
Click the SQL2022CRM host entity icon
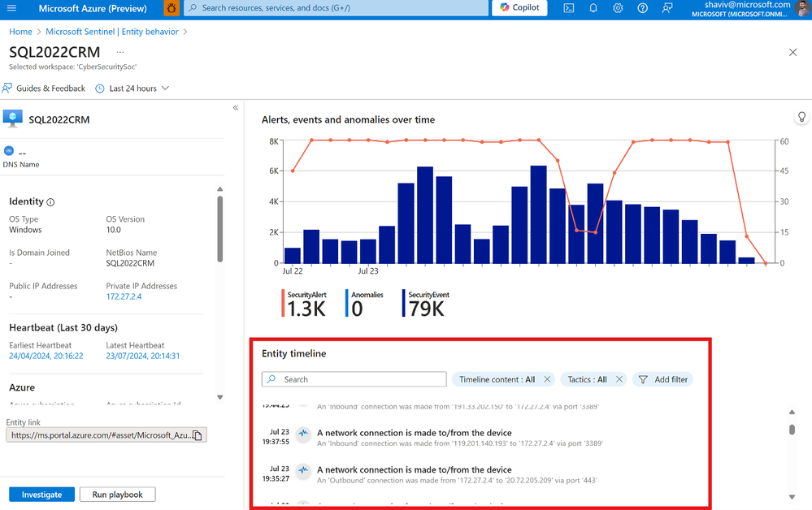pos(12,119)
